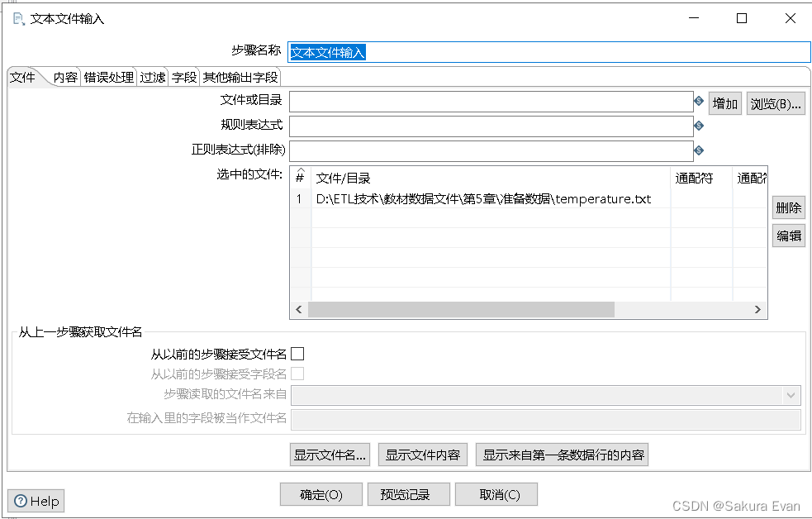Switch to the 文件 tab
This screenshot has height=519, width=812.
(x=23, y=77)
